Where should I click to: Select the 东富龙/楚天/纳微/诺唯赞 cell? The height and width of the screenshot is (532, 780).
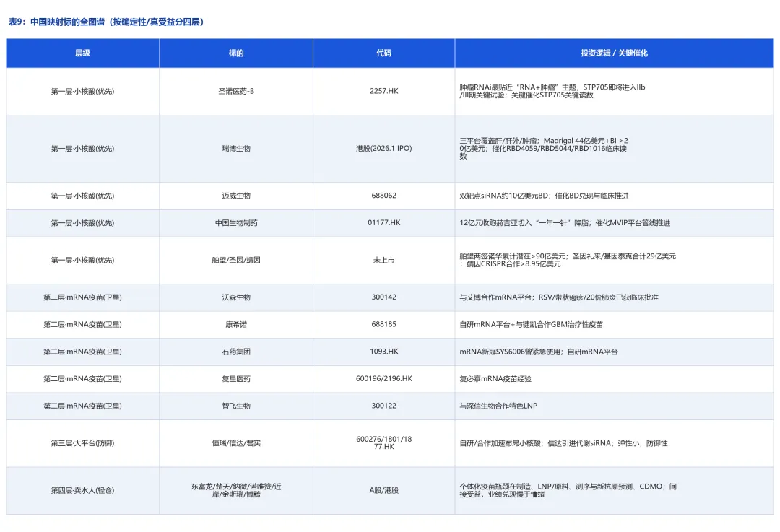click(x=236, y=490)
